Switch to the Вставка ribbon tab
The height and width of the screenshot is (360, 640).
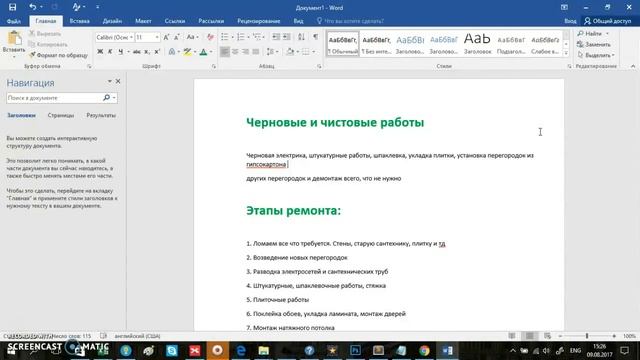[x=80, y=21]
